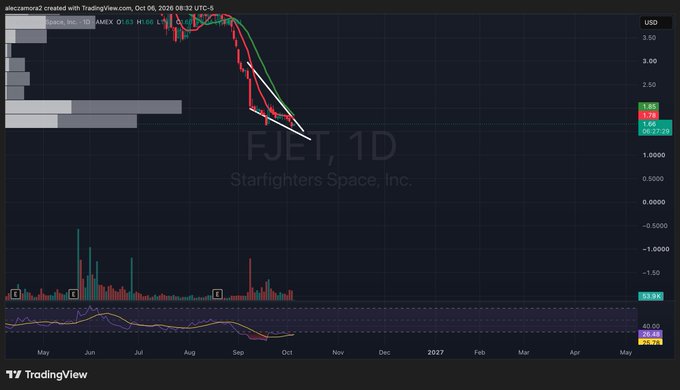Click the Jul label on time axis
This screenshot has height=390, width=680.
(138, 352)
